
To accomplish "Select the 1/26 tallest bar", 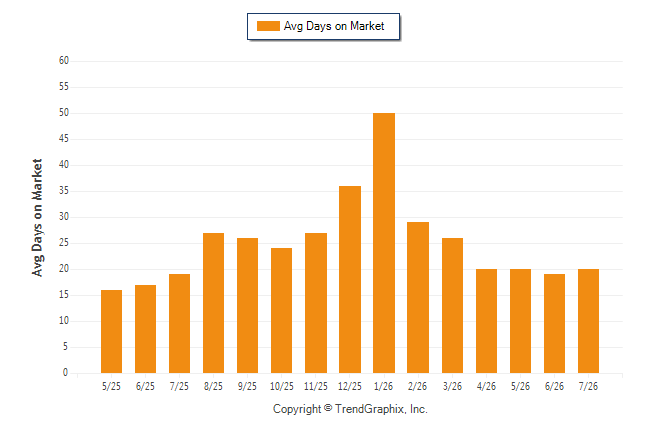I will pyautogui.click(x=384, y=243).
